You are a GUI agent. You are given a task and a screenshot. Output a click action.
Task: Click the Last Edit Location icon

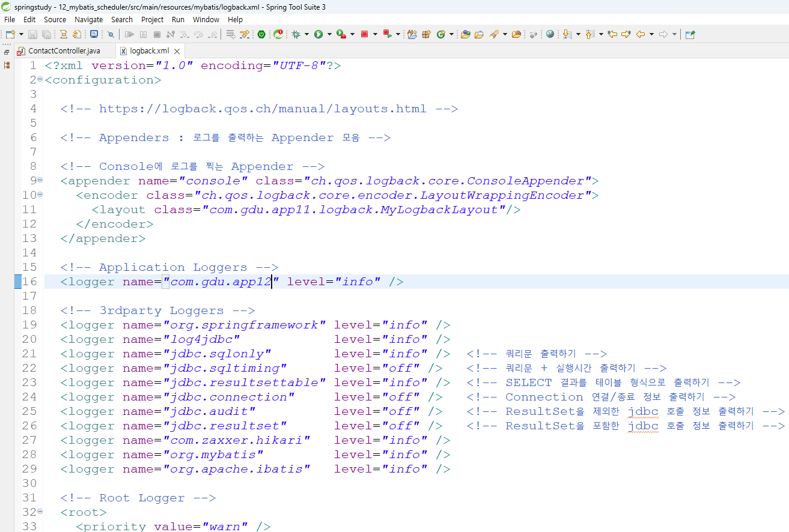click(x=612, y=34)
